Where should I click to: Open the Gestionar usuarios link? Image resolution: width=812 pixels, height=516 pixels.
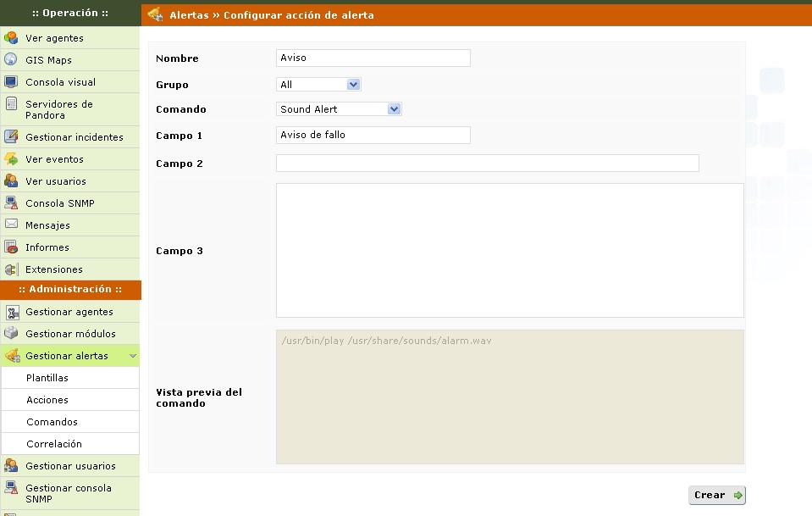70,466
